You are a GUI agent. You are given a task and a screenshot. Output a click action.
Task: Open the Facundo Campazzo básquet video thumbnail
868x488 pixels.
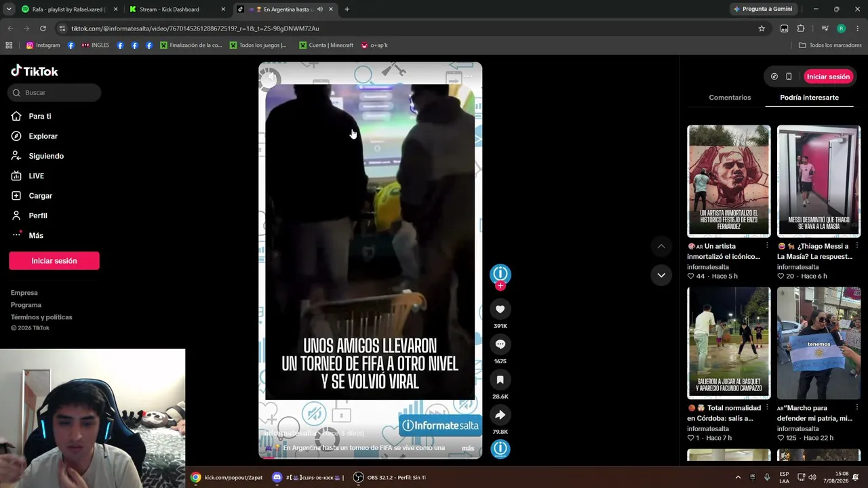[729, 343]
